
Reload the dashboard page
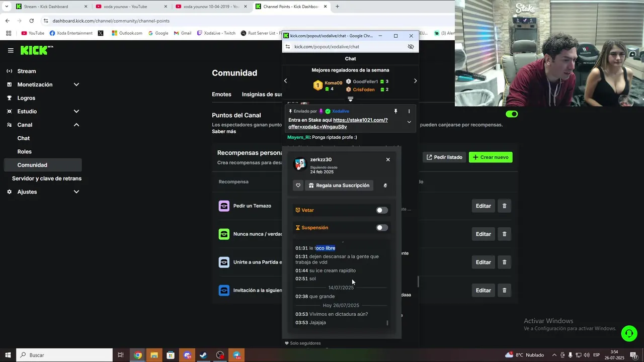coord(31,21)
